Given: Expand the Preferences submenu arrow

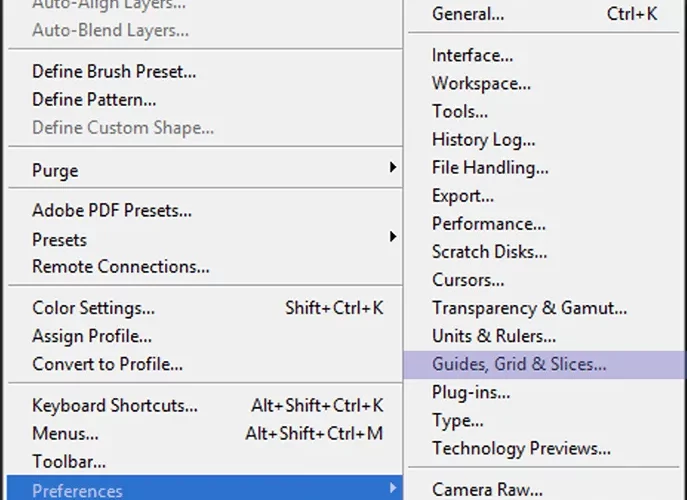Looking at the screenshot, I should [x=393, y=488].
